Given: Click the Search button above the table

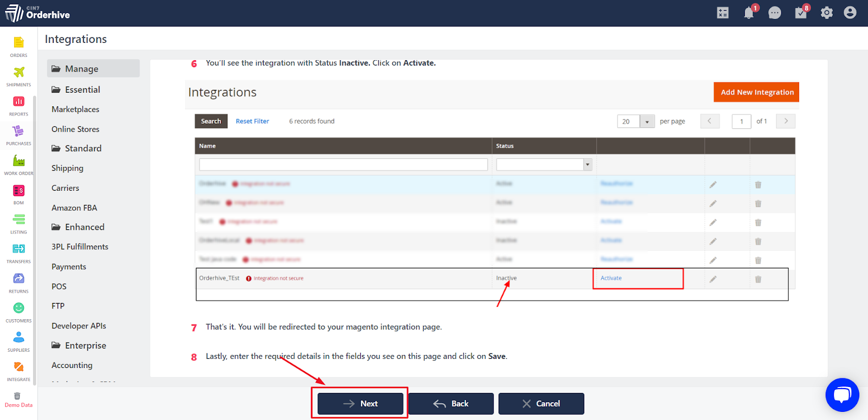Looking at the screenshot, I should (211, 121).
